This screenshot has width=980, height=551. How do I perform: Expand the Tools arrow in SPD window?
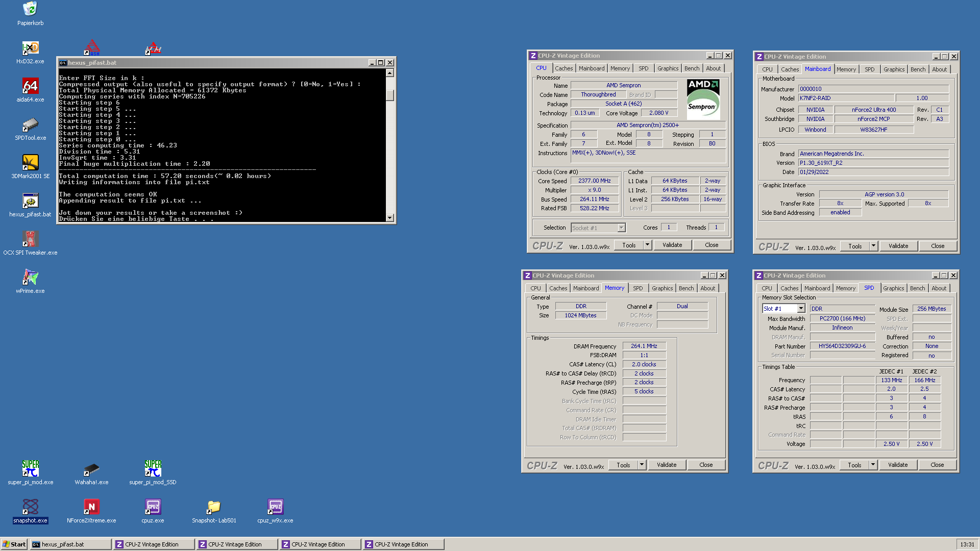coord(873,465)
